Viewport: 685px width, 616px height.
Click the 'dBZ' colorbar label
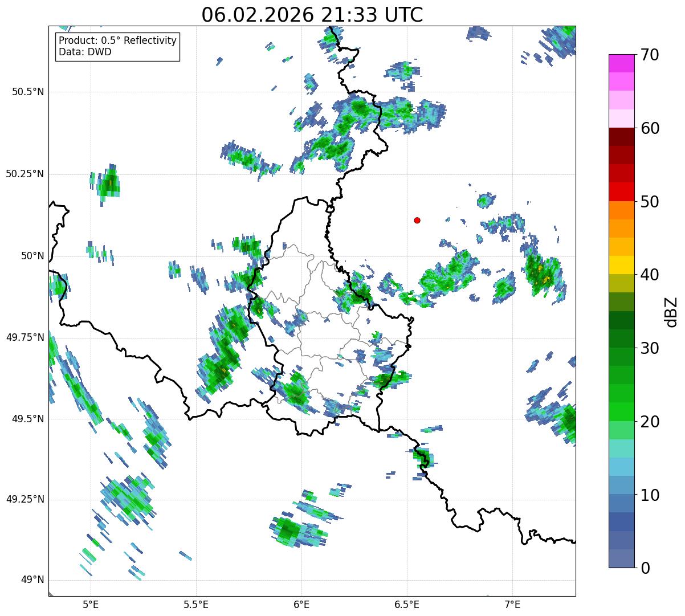click(x=671, y=311)
